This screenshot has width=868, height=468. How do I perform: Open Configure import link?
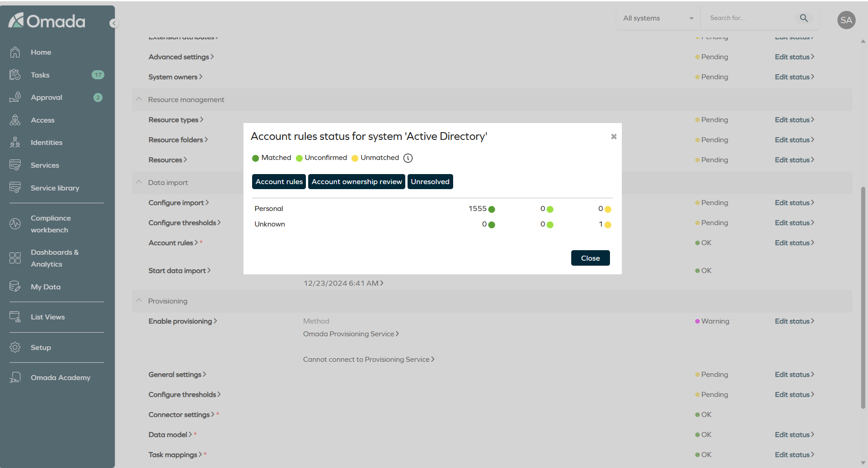(179, 203)
